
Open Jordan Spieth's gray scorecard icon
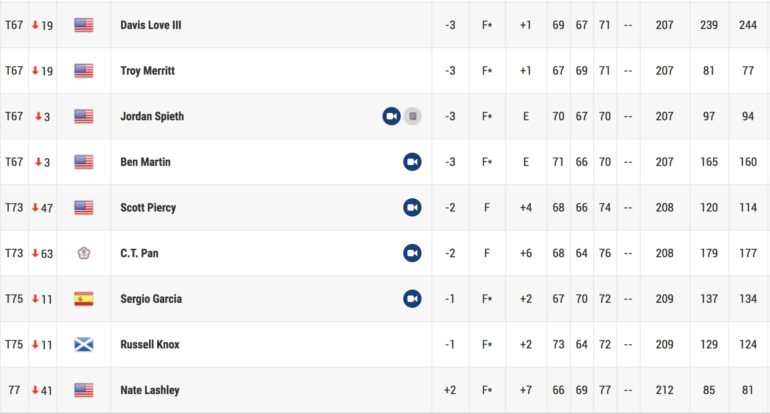412,116
